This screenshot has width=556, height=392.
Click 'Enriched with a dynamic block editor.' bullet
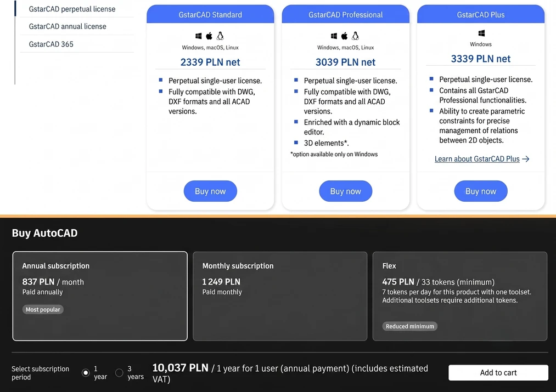pyautogui.click(x=352, y=127)
